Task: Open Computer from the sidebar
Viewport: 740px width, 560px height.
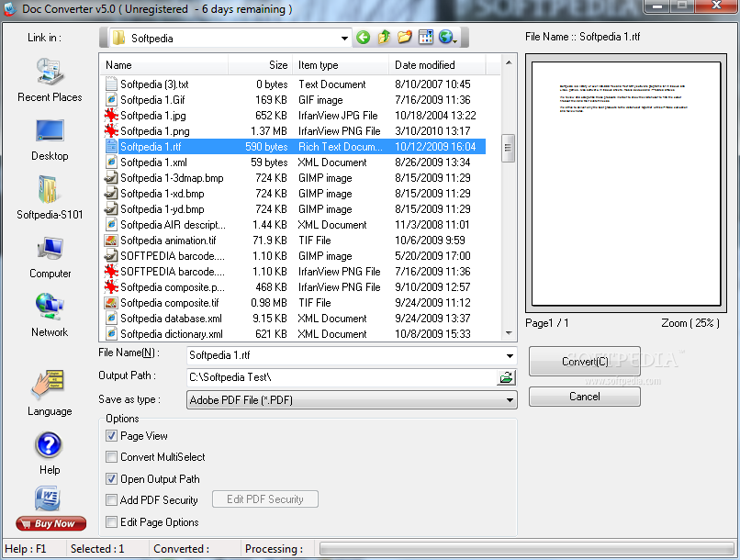Action: (x=50, y=249)
